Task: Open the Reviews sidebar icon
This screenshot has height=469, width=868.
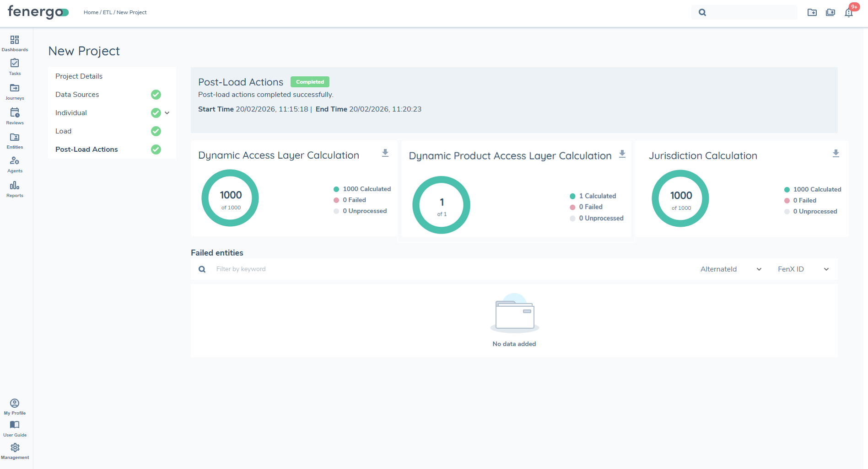Action: (x=15, y=116)
